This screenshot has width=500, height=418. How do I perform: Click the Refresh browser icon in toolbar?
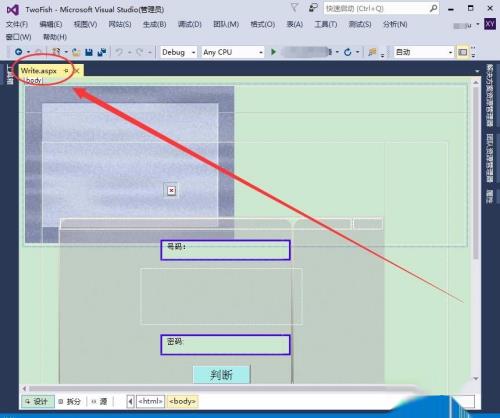(x=348, y=52)
